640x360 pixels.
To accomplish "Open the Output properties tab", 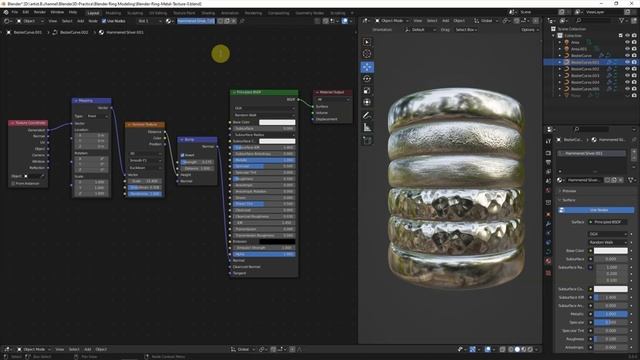I will 548,162.
